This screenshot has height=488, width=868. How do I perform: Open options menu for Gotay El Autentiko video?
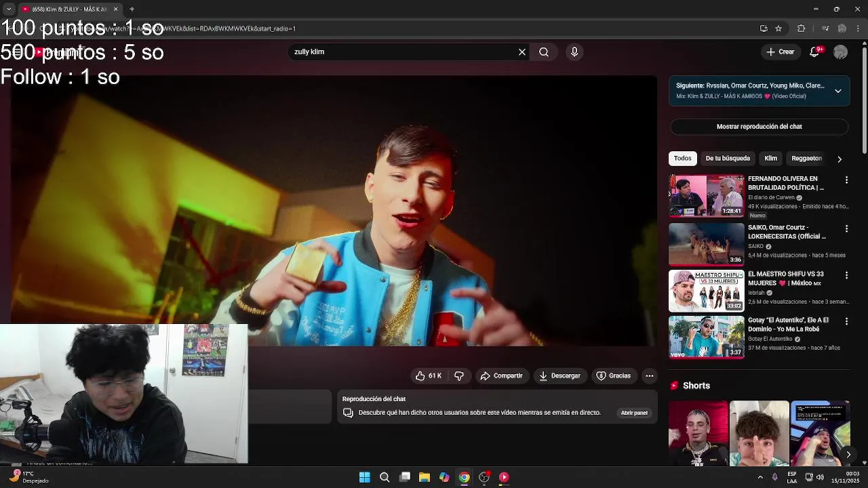pyautogui.click(x=846, y=321)
